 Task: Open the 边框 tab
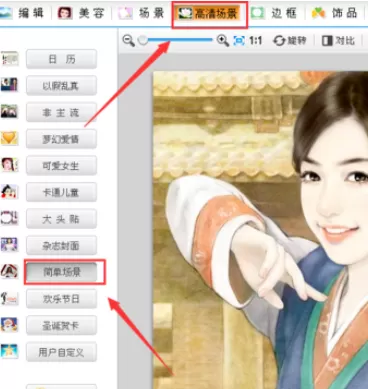[x=274, y=13]
